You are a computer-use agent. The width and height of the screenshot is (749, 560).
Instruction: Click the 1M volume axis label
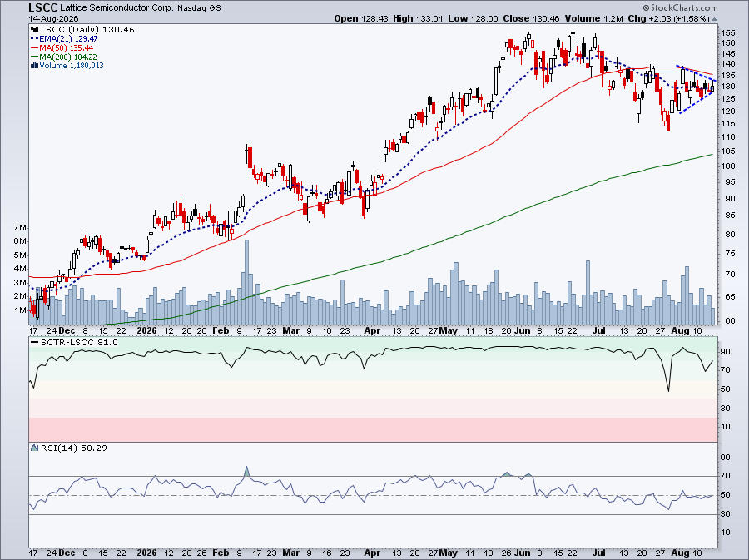[20, 310]
